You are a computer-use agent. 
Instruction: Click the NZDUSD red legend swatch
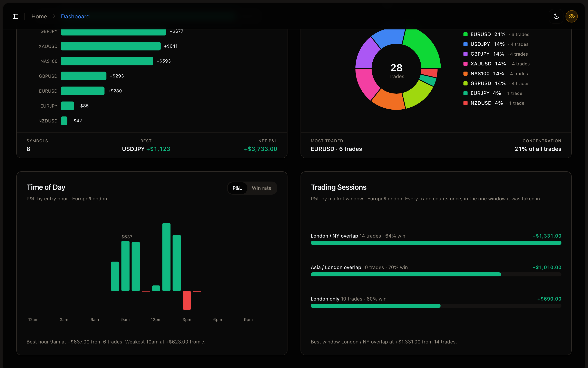[x=465, y=103]
